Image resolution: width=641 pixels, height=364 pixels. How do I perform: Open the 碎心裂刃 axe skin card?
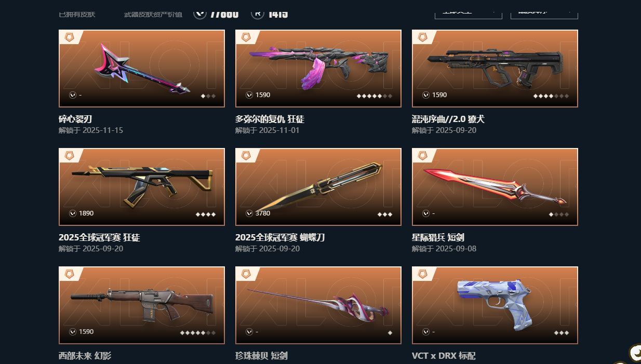click(x=142, y=69)
